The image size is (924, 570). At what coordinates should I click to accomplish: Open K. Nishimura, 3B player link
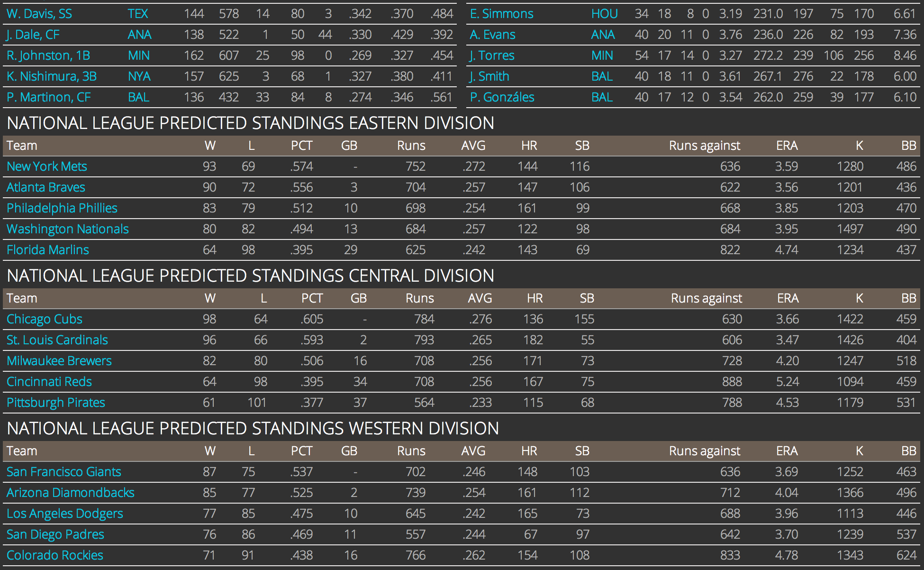pos(52,76)
